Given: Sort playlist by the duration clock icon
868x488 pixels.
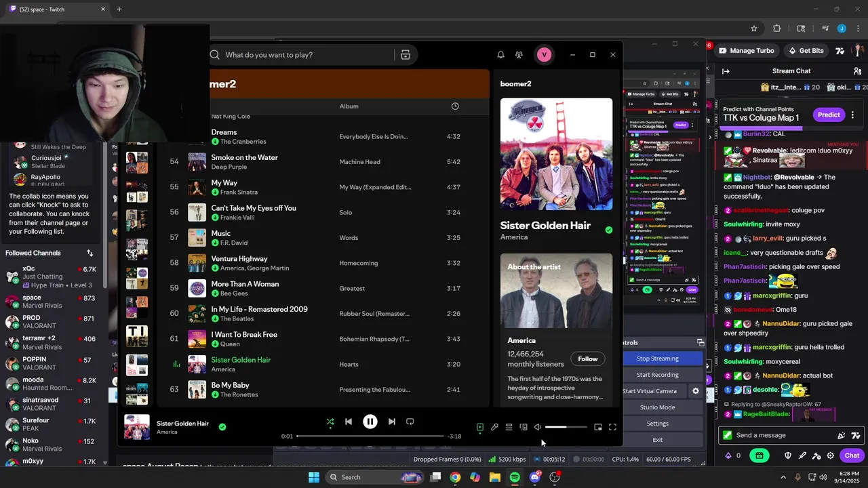Looking at the screenshot, I should 455,106.
